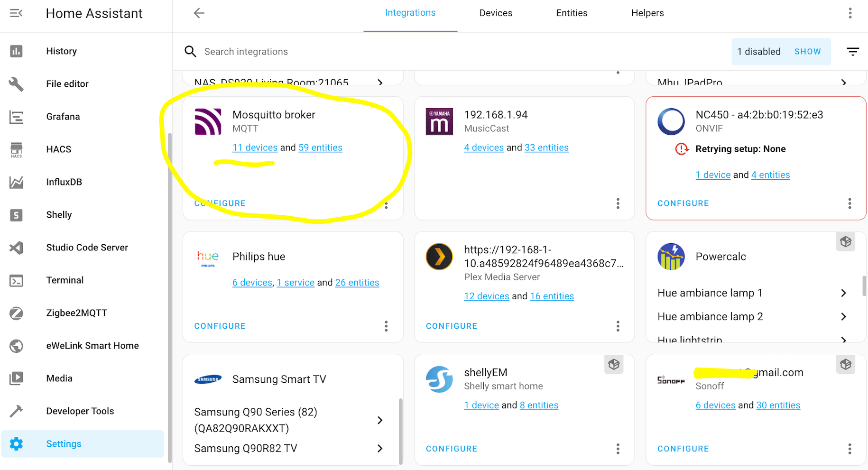Open the filter integrations icon
The width and height of the screenshot is (868, 470).
852,52
